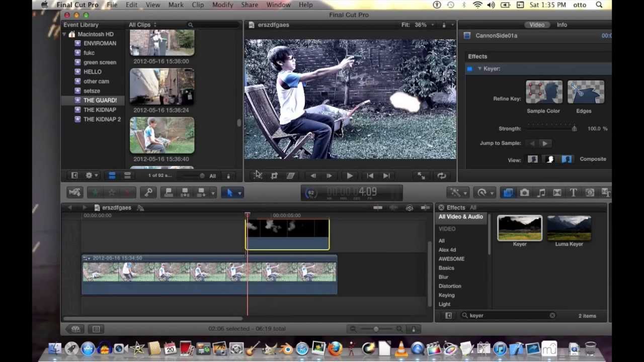Open the event library gear action menu
Screen dimensions: 644x362
click(91, 175)
